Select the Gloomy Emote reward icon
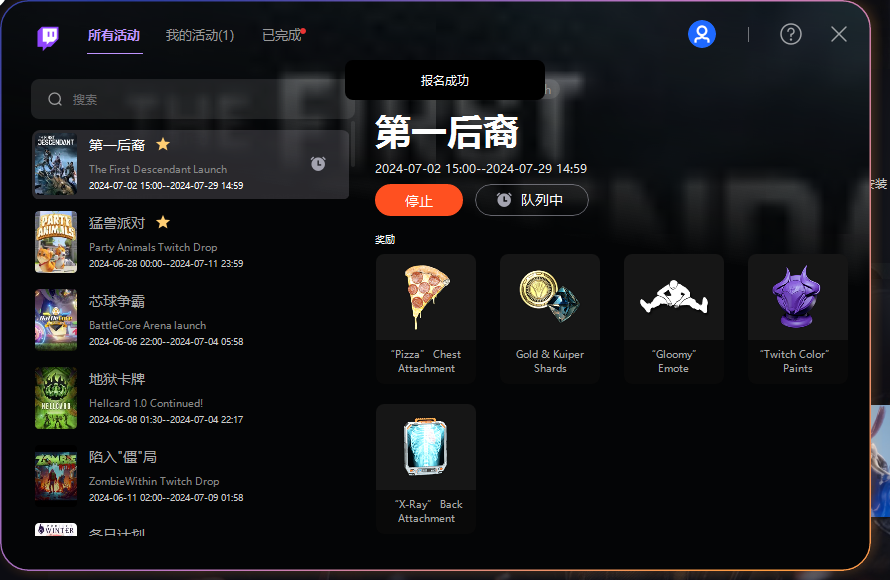Screen dimensions: 890x580 674,297
